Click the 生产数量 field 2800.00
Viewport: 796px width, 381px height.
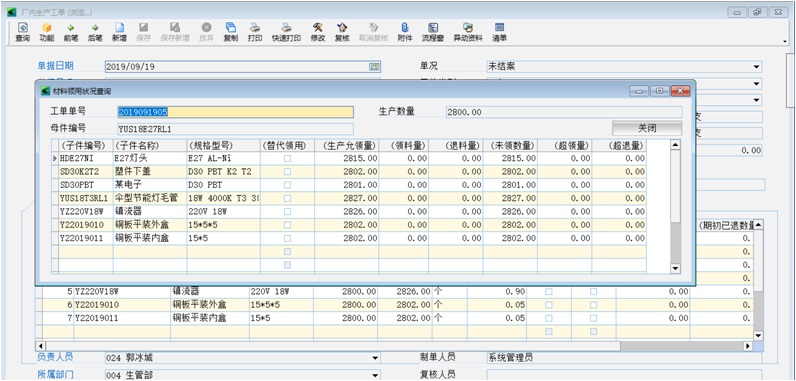[x=563, y=112]
